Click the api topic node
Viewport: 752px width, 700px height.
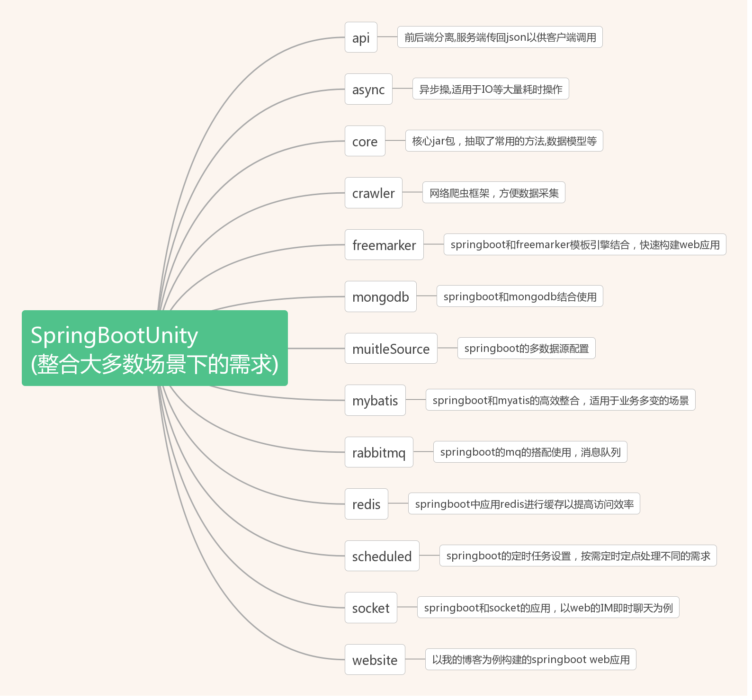(x=361, y=37)
